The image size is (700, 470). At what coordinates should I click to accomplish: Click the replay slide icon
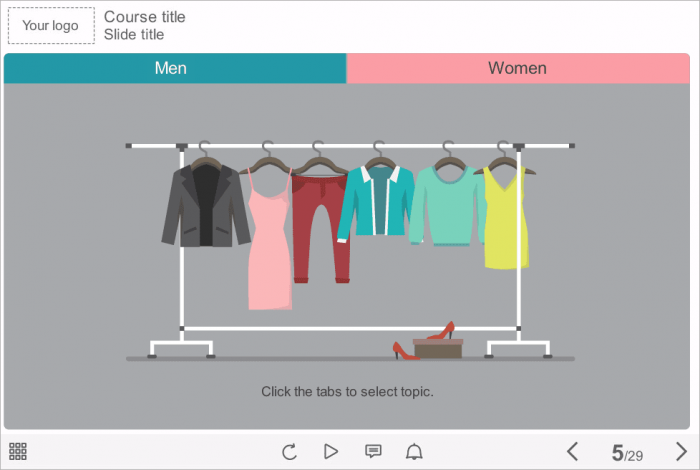pyautogui.click(x=289, y=452)
